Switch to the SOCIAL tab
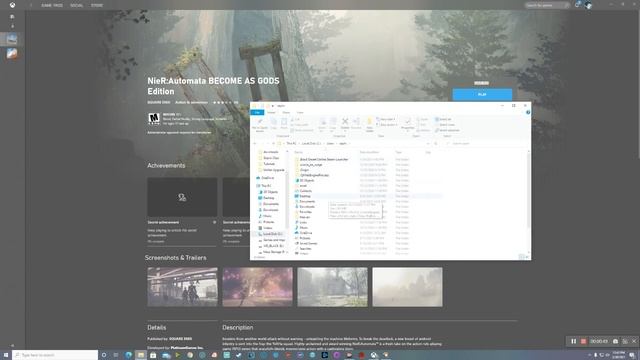The width and height of the screenshot is (640, 360). pos(76,5)
